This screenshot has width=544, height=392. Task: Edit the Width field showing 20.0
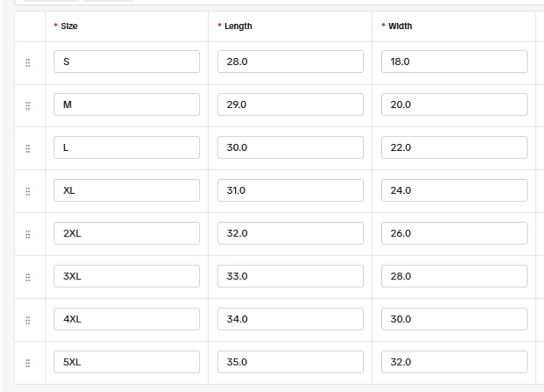pyautogui.click(x=454, y=105)
